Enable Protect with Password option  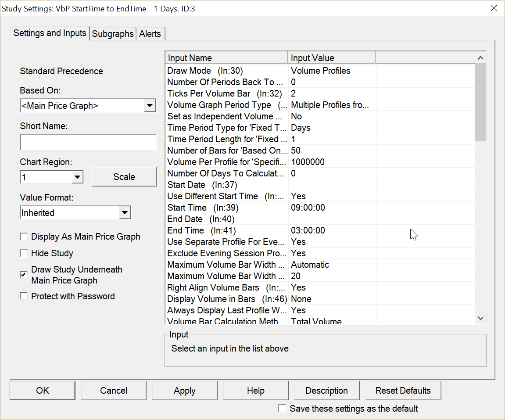tap(24, 297)
